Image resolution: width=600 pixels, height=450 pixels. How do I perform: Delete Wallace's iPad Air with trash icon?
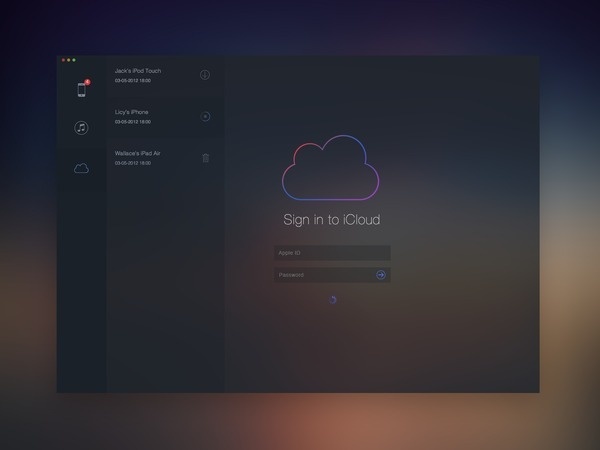(x=205, y=158)
